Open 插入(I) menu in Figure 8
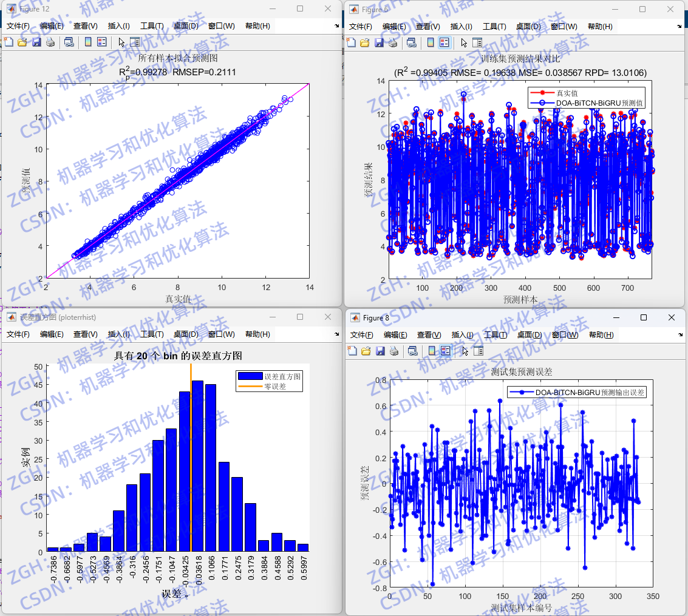Screen dimensions: 688x616 point(462,335)
